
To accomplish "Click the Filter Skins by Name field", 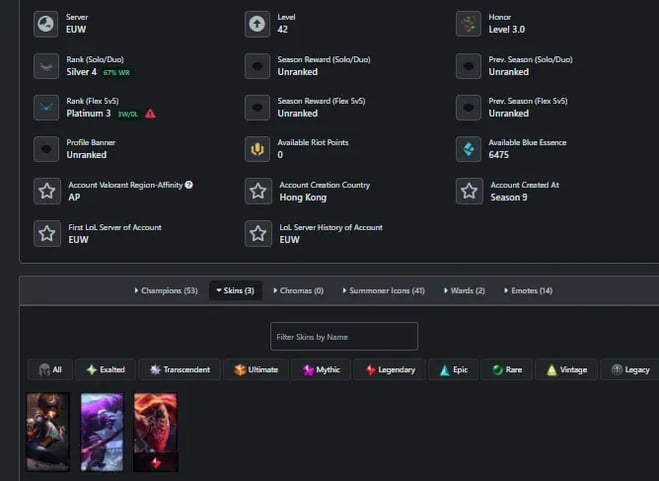I will [344, 337].
